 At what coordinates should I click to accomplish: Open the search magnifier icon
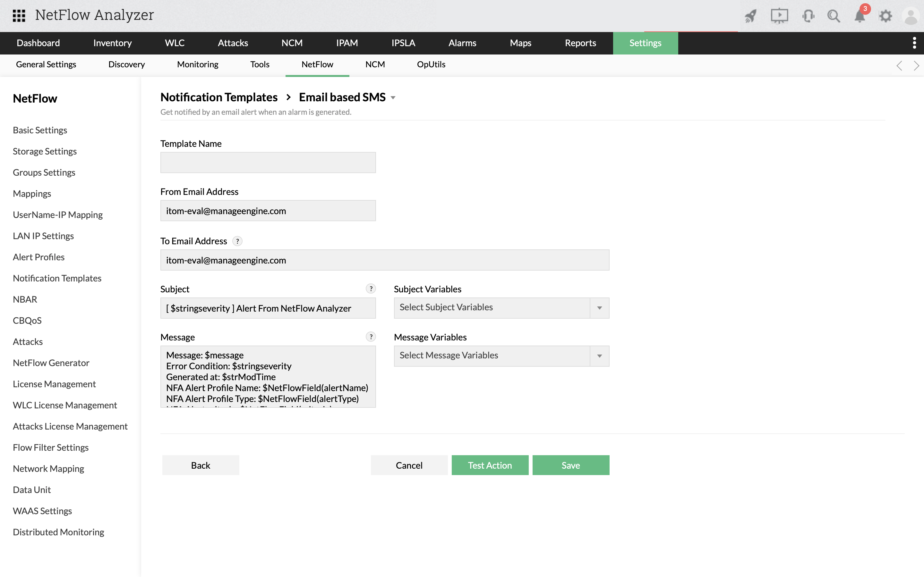(834, 16)
